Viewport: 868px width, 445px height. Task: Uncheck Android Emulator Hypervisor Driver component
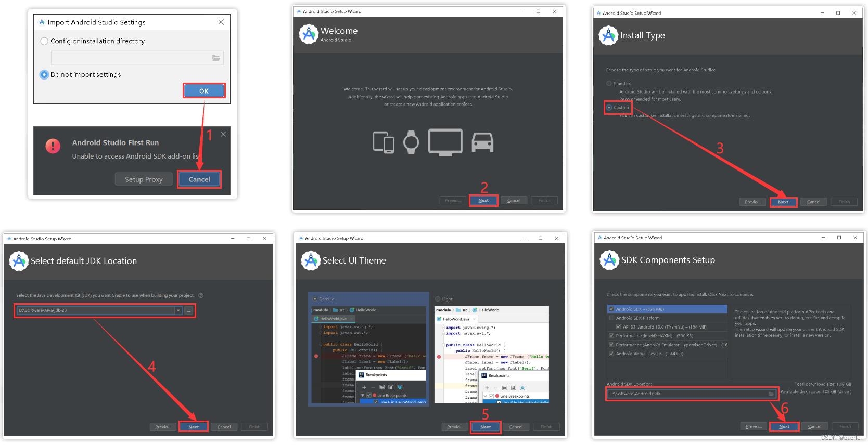point(611,345)
